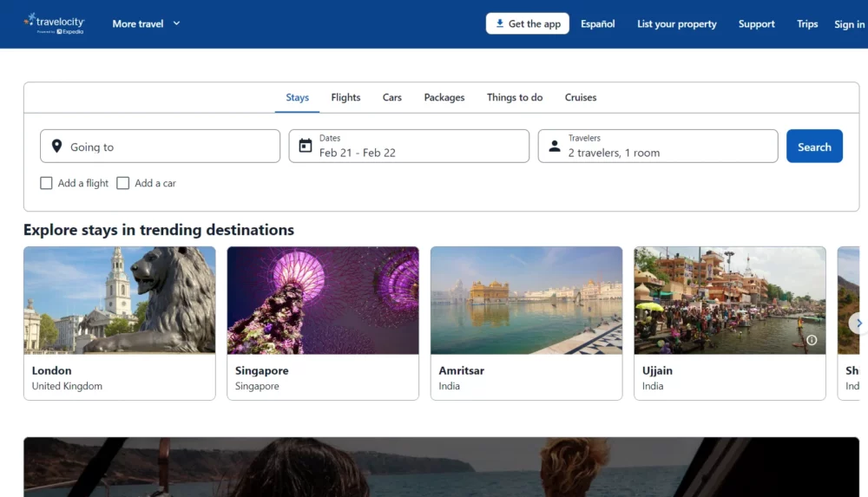Switch to the Cruises tab

tap(580, 97)
